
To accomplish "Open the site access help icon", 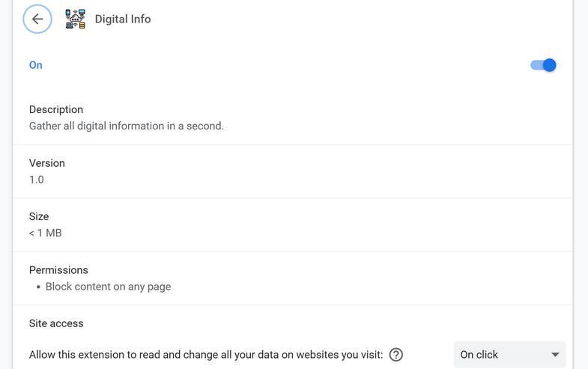I will point(396,355).
